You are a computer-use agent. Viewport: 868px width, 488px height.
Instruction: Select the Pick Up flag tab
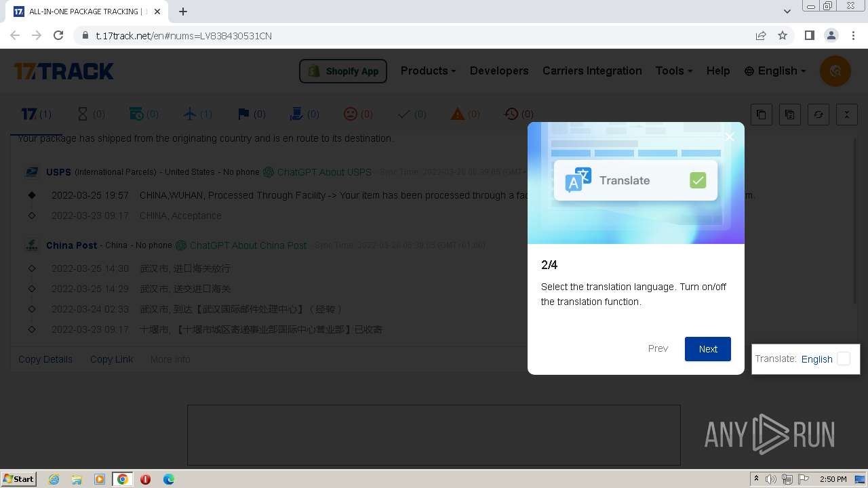point(251,114)
